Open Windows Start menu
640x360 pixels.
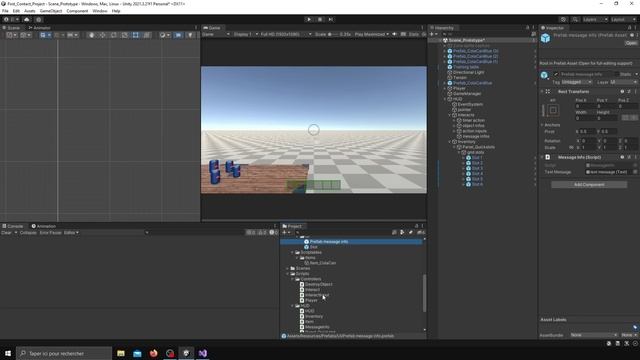pos(8,353)
